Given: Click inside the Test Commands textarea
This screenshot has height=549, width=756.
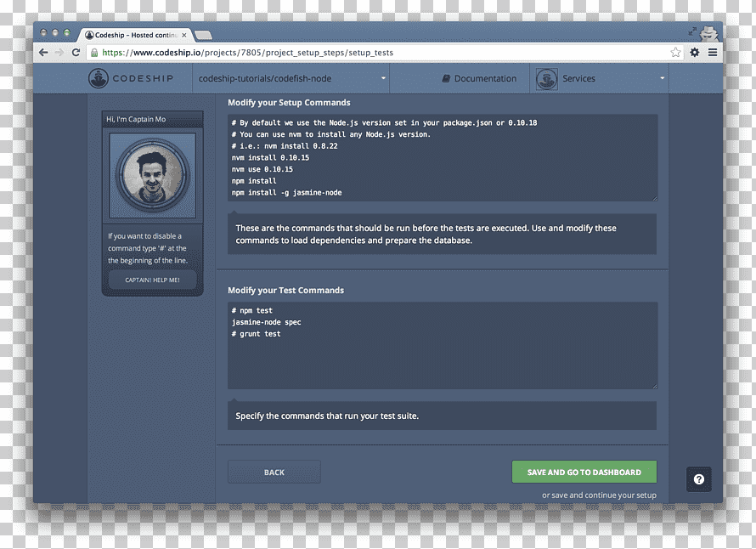Looking at the screenshot, I should coord(443,345).
